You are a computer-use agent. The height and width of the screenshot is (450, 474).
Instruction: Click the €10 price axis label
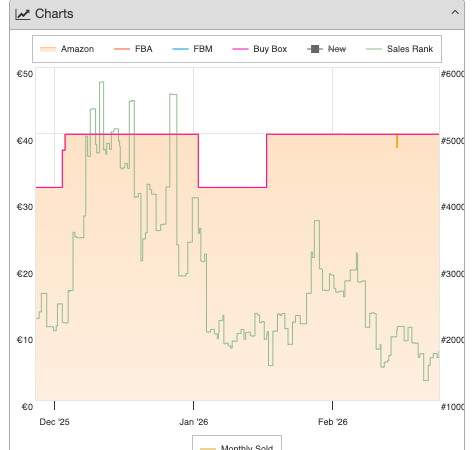point(25,340)
